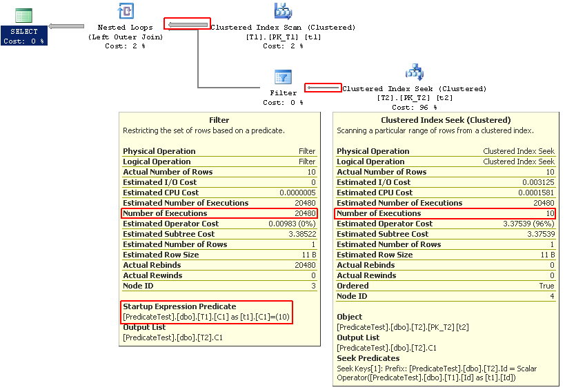Select the 'Nested Loops (Left Outer Join)' label
Image resolution: width=565 pixels, height=392 pixels.
tap(126, 32)
